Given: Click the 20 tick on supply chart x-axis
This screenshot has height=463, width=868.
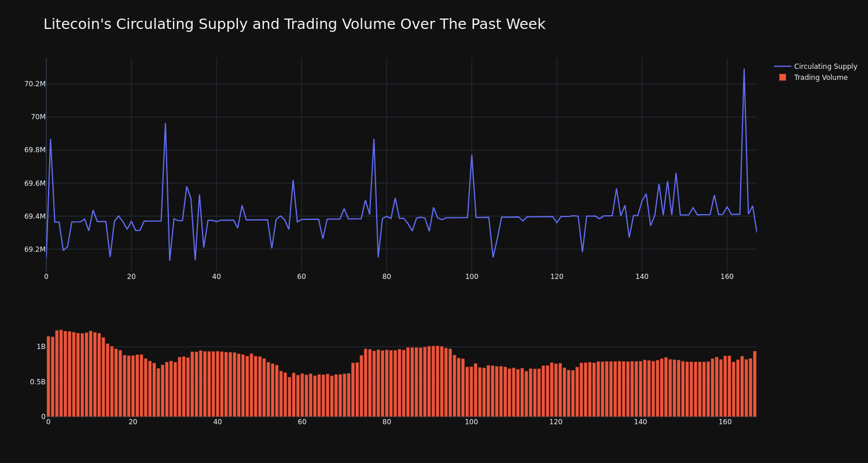Looking at the screenshot, I should click(x=131, y=277).
